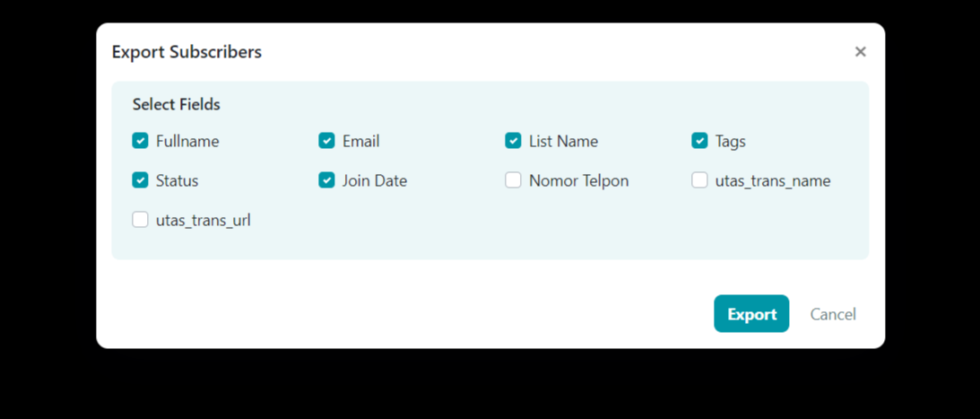Uncheck the Email field checkbox
The height and width of the screenshot is (419, 980).
[x=326, y=141]
